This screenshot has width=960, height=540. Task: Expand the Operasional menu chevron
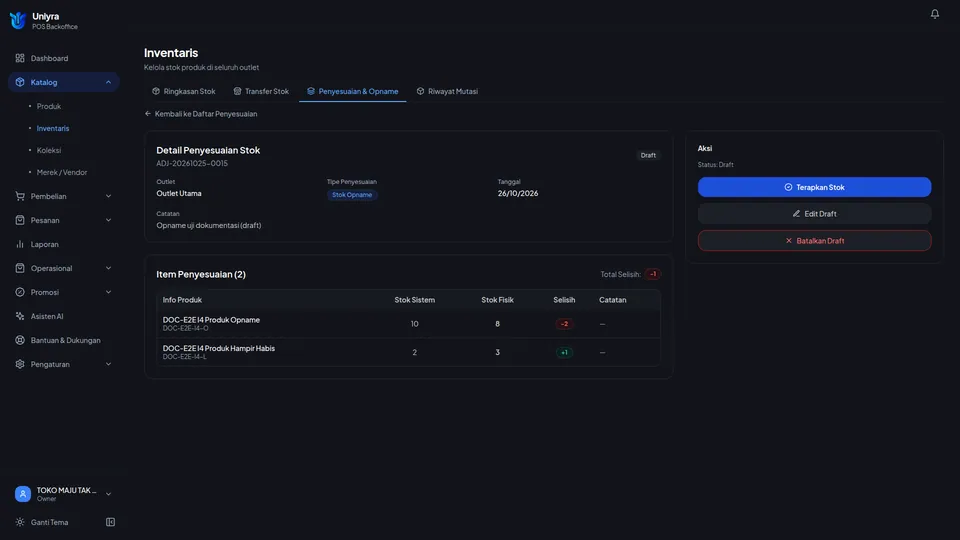108,268
